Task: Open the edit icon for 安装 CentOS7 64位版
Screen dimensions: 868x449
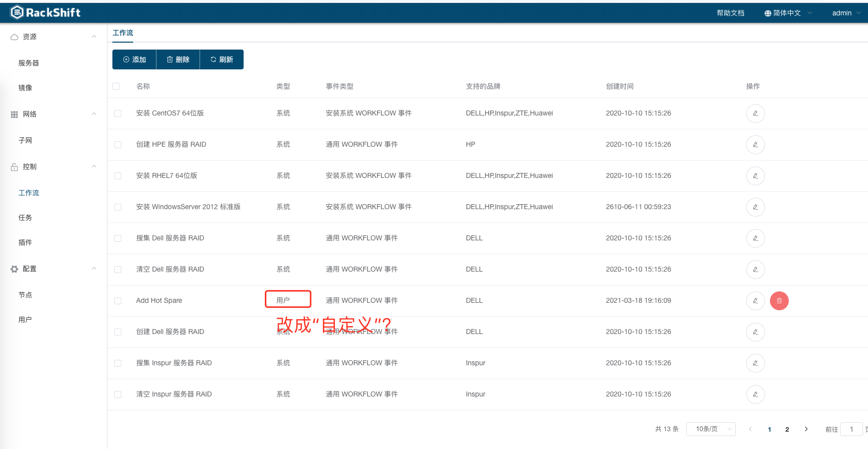Action: click(755, 113)
